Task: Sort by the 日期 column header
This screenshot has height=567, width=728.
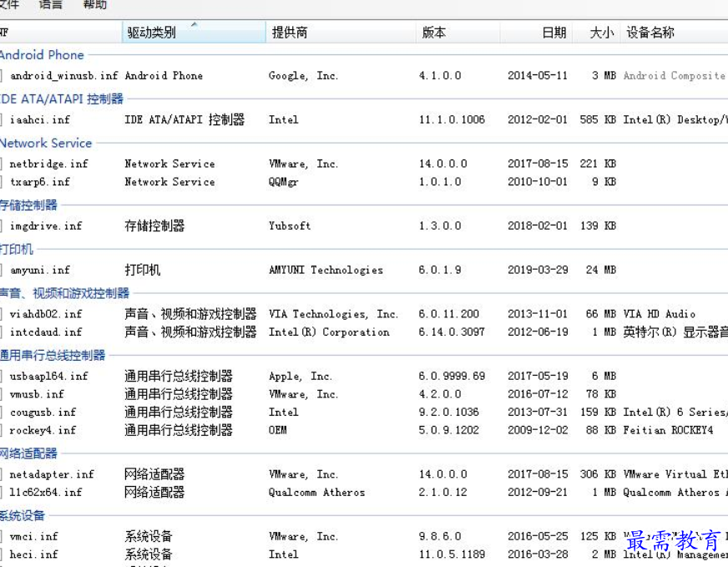Action: pyautogui.click(x=536, y=32)
